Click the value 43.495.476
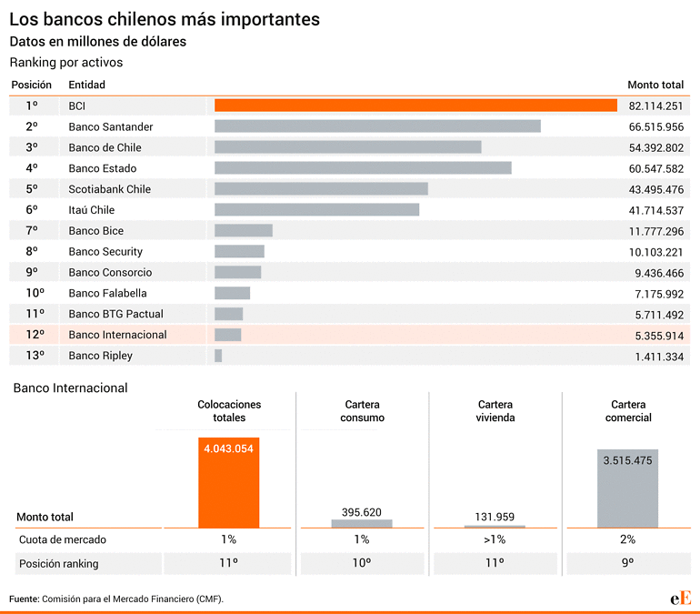 point(655,189)
